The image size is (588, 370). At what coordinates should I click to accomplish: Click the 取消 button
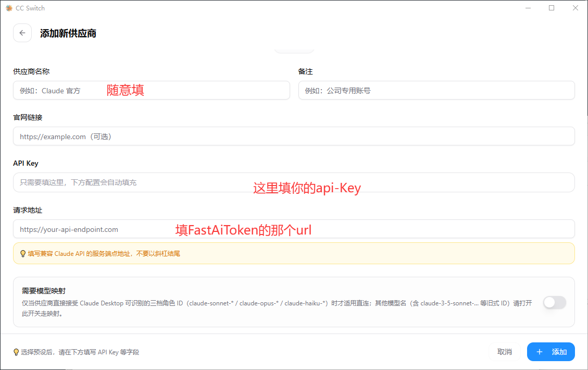(504, 352)
